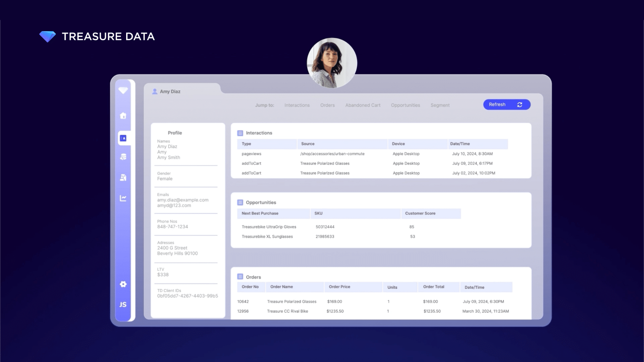Viewport: 644px width, 362px height.
Task: Click the Customer Score column header
Action: pyautogui.click(x=420, y=214)
